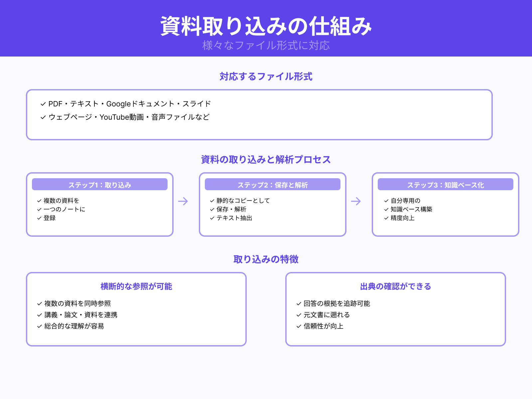Click the checkmark beside PDF・テキスト・Googleドキュメント・スライド
532x399 pixels.
[43, 103]
